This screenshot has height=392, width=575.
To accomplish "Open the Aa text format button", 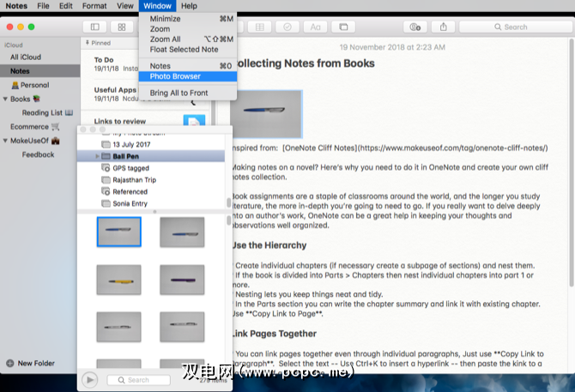I will (315, 27).
